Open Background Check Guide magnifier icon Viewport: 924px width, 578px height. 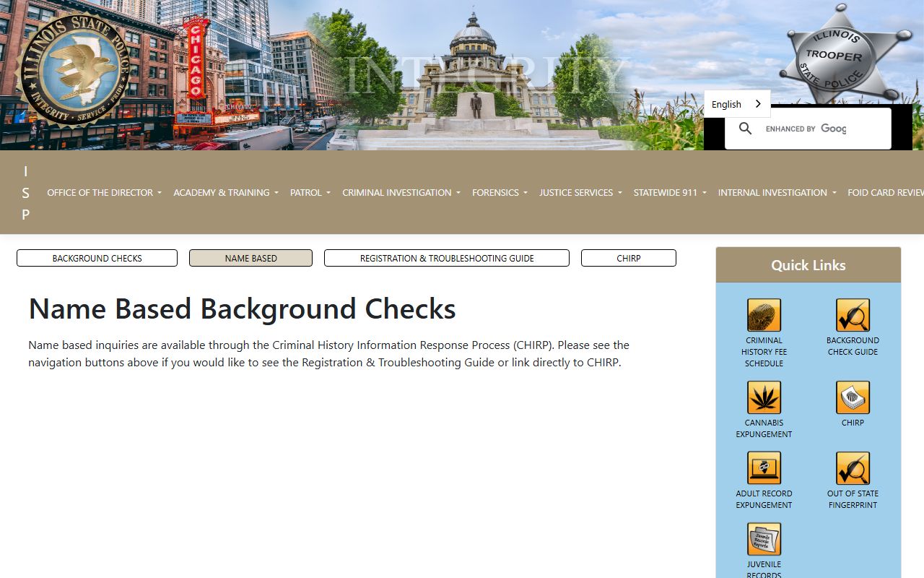[853, 315]
